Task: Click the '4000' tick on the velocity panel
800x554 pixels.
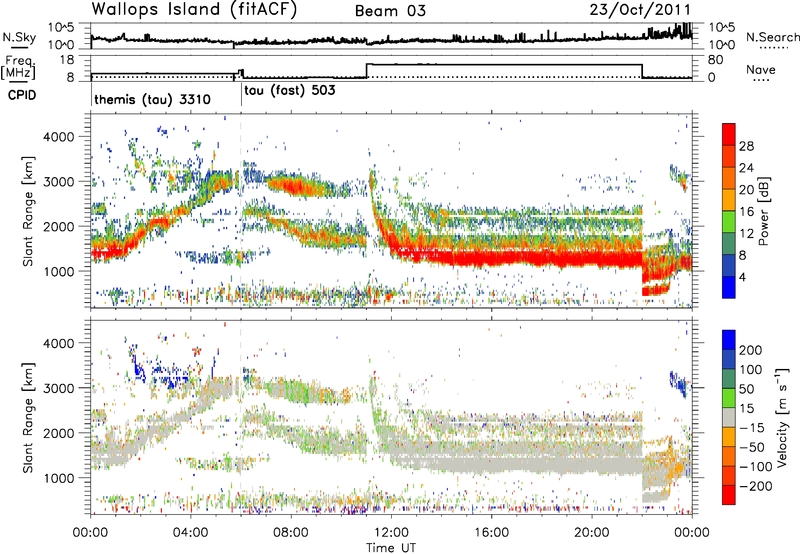Action: (58, 343)
